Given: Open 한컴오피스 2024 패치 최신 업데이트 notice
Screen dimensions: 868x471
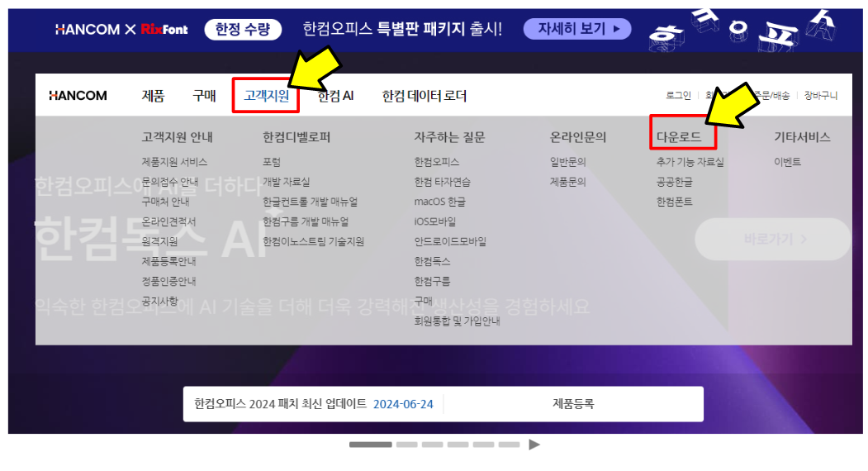Looking at the screenshot, I should tap(280, 404).
